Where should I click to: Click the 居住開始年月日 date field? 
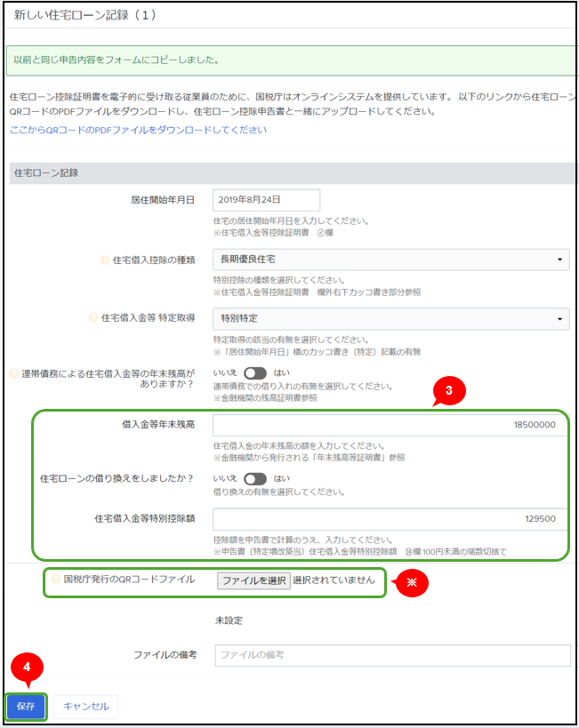point(266,200)
